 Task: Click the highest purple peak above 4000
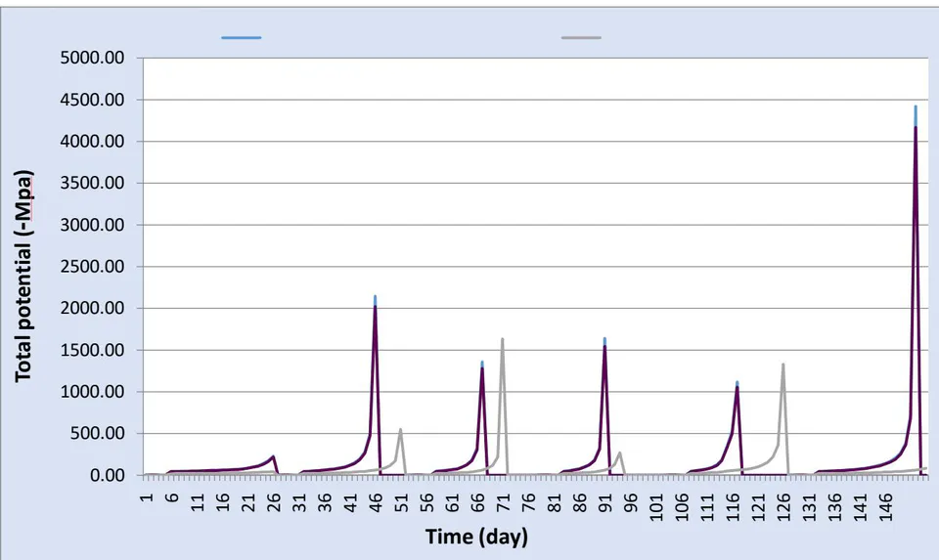tap(916, 127)
